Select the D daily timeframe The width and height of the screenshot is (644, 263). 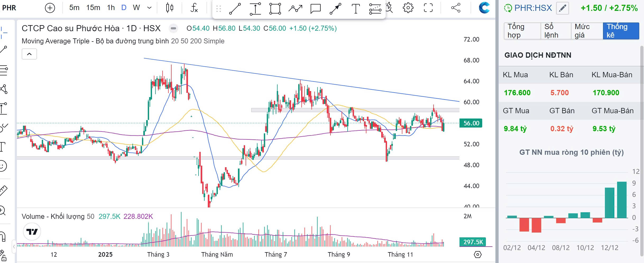tap(124, 8)
